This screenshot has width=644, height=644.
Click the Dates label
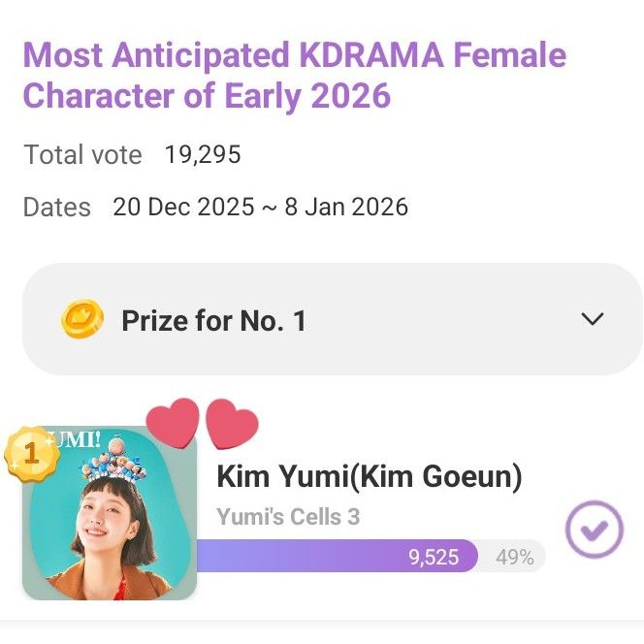pyautogui.click(x=56, y=207)
